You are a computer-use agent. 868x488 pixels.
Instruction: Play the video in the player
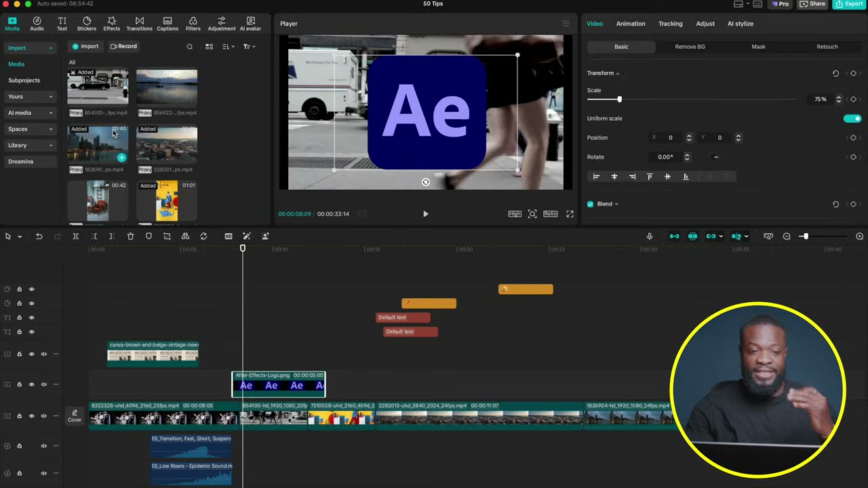click(425, 213)
